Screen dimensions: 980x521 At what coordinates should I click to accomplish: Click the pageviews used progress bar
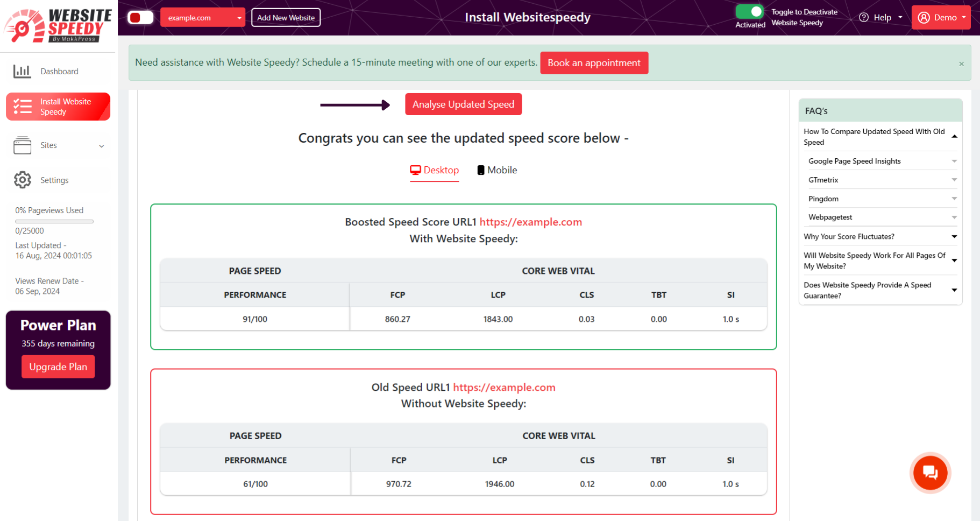tap(54, 221)
